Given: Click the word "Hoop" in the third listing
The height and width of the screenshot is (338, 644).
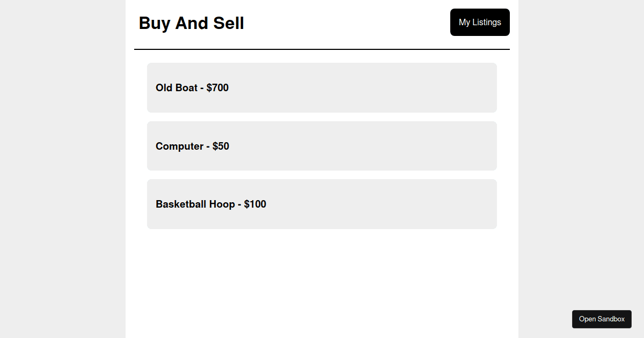Looking at the screenshot, I should [x=222, y=204].
